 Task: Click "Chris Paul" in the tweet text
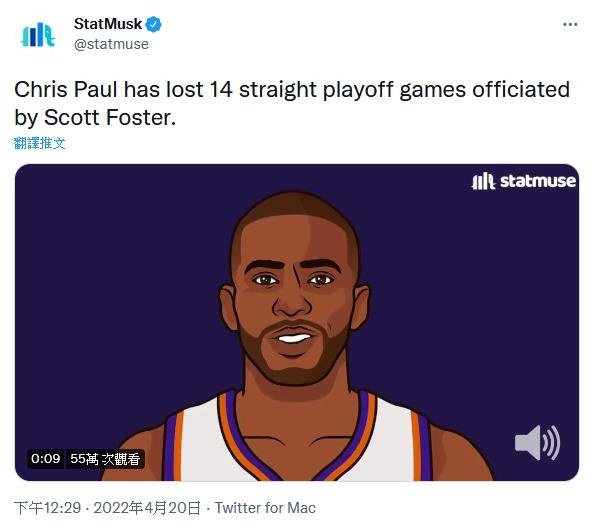(66, 90)
